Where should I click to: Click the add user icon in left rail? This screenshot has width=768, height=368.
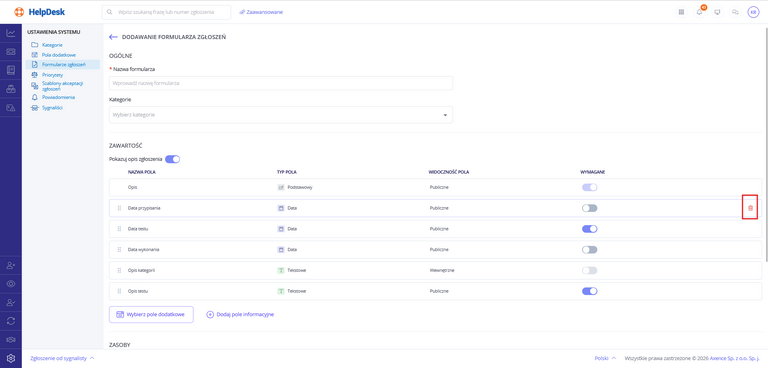tap(11, 265)
